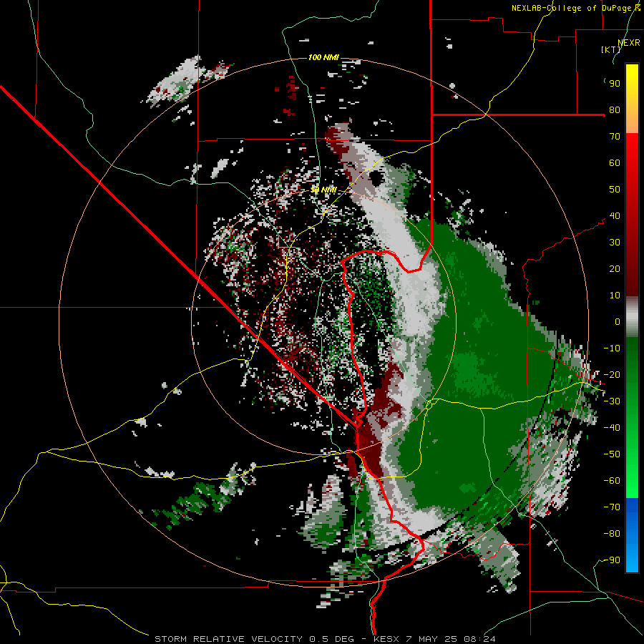This screenshot has width=644, height=644.
Task: Click the gray near-zero segment of color bar
Action: [x=632, y=317]
